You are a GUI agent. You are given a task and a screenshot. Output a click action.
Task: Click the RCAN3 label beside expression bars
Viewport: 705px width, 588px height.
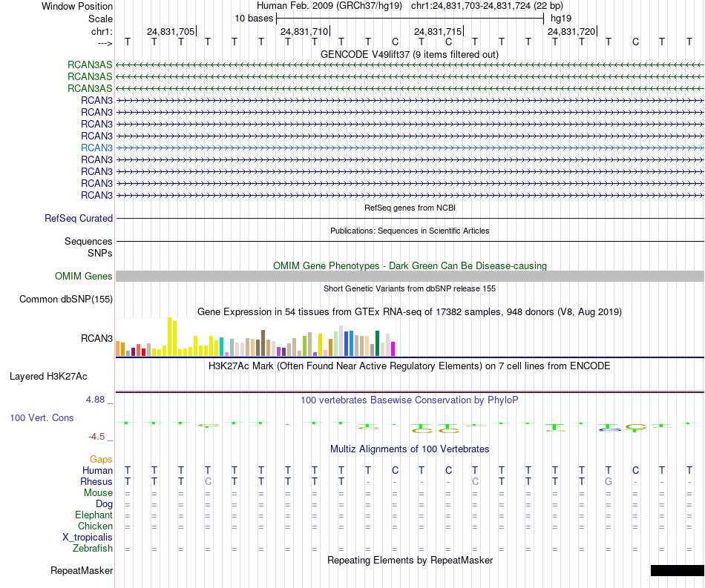tap(96, 338)
